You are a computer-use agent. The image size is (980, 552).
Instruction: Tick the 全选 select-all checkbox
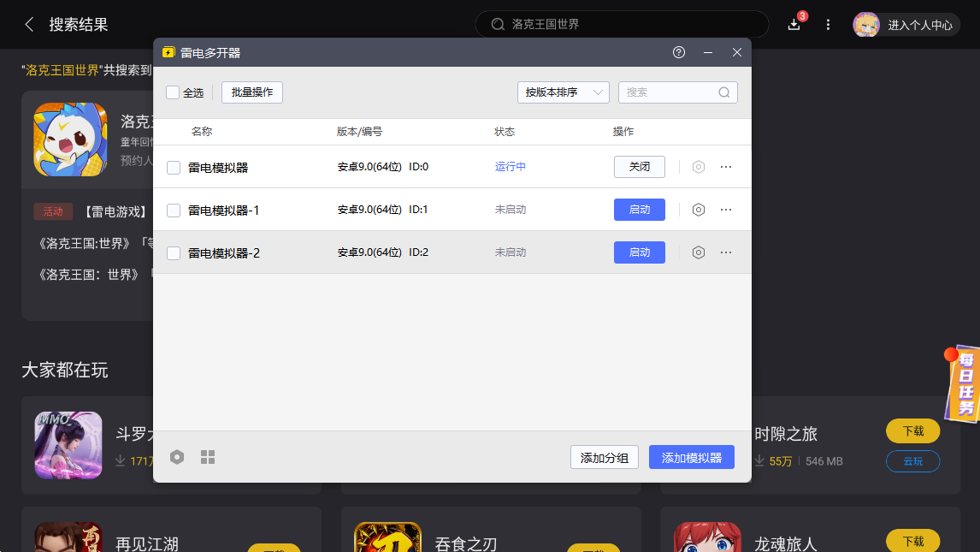[x=173, y=92]
